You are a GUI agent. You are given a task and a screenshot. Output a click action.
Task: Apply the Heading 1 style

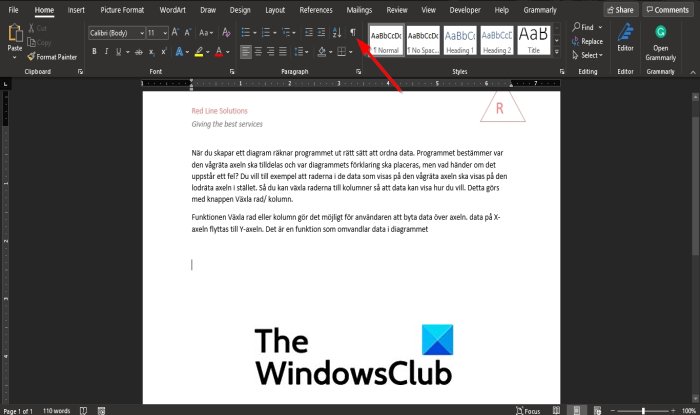(x=460, y=40)
